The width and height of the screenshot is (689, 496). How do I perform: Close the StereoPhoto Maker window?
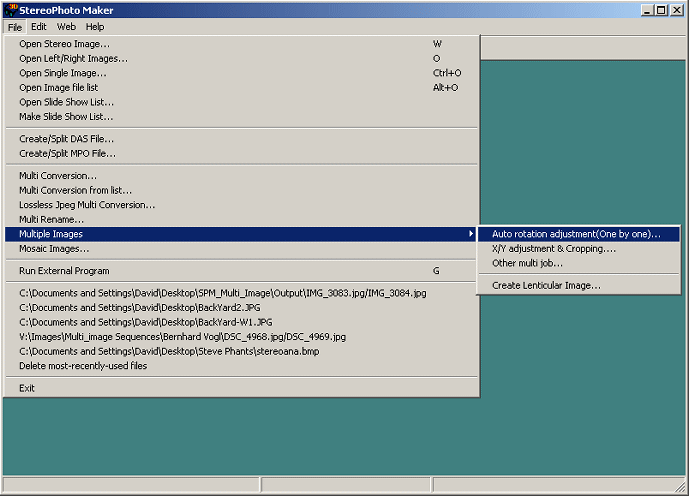(677, 10)
